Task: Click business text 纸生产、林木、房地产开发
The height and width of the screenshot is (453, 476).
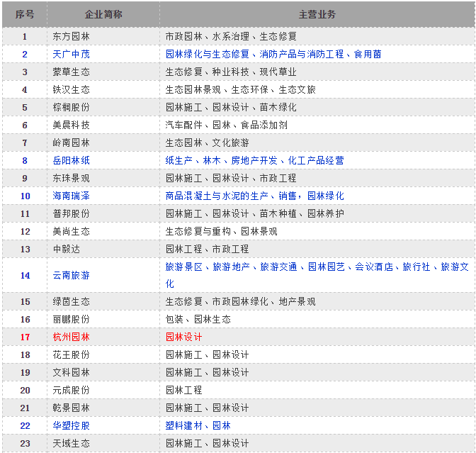Action: pos(221,160)
